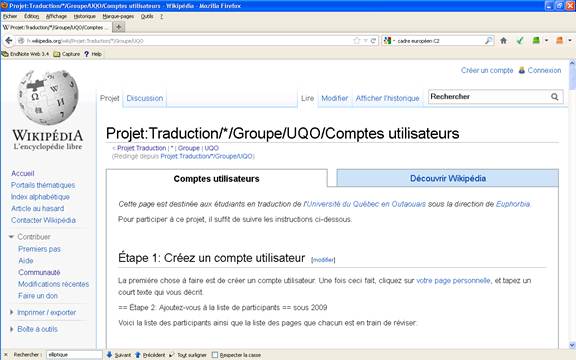
Task: Open Index alphabétique link
Action: pyautogui.click(x=40, y=197)
